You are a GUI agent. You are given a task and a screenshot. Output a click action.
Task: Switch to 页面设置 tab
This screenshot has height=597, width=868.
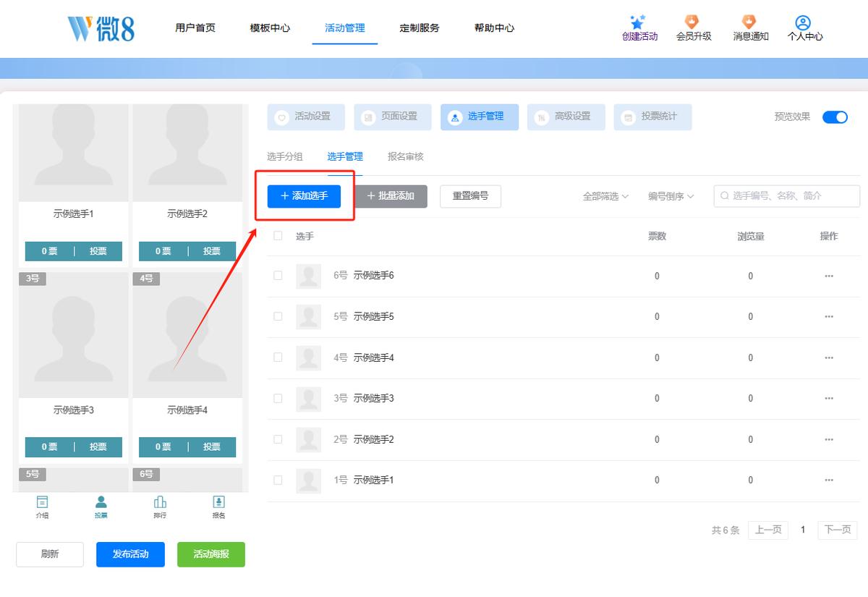click(x=393, y=117)
